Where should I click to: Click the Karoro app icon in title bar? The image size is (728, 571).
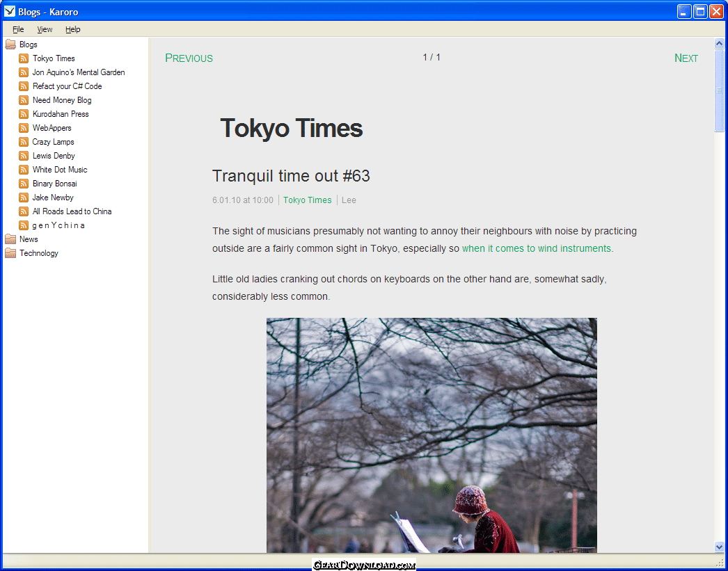tap(9, 11)
